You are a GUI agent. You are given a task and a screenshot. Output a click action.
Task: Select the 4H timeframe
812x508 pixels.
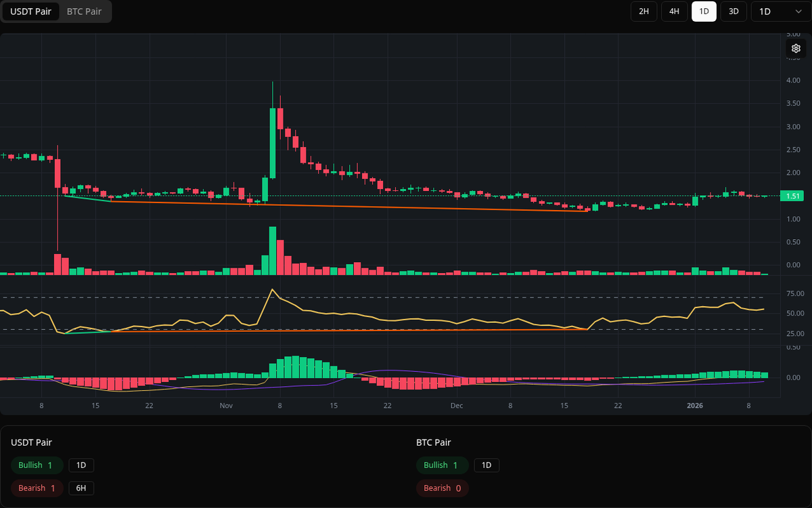coord(674,12)
